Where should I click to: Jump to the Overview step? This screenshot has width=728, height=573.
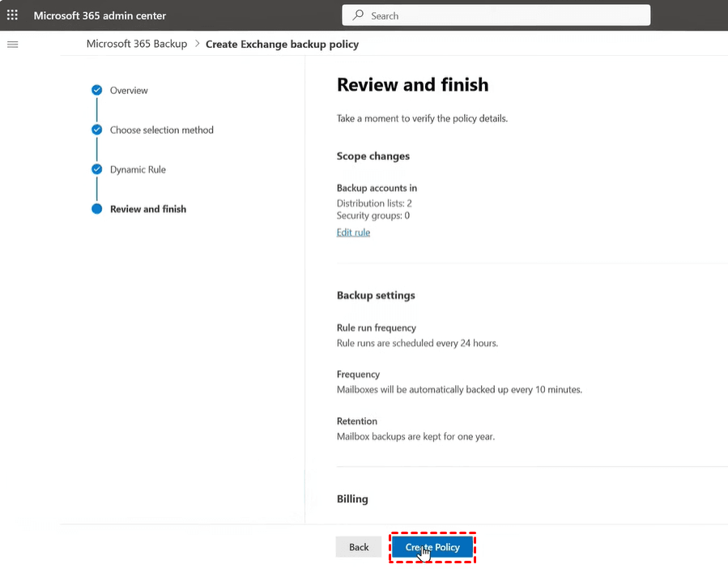129,91
